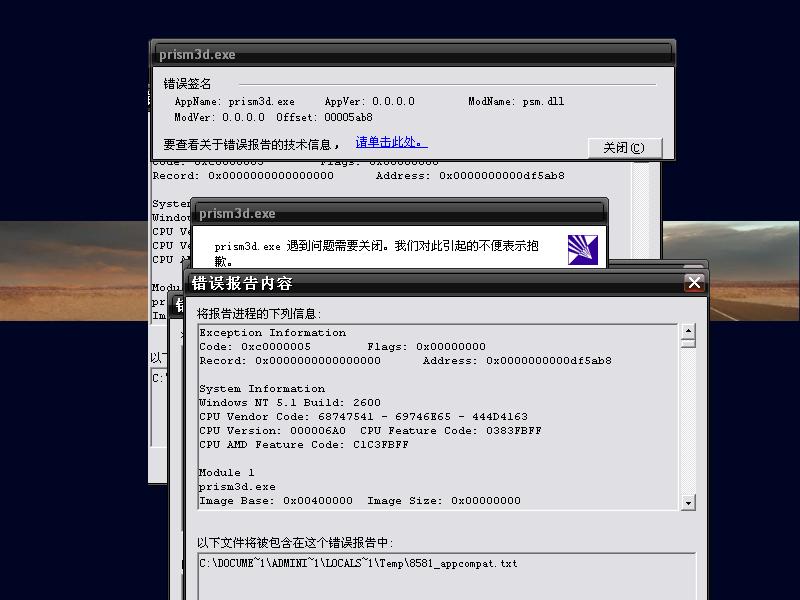This screenshot has height=600, width=800.
Task: Click the 'prism3d.exe' module name line in the front report
Action: click(237, 487)
